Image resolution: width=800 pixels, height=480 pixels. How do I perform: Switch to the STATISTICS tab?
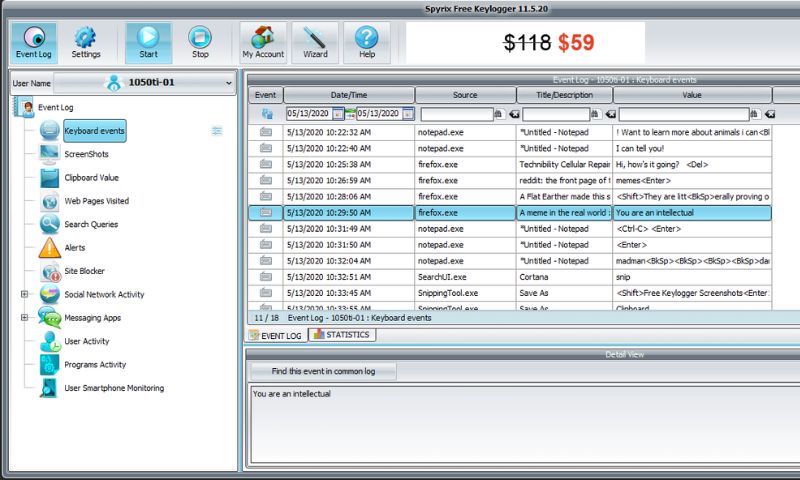(x=342, y=335)
